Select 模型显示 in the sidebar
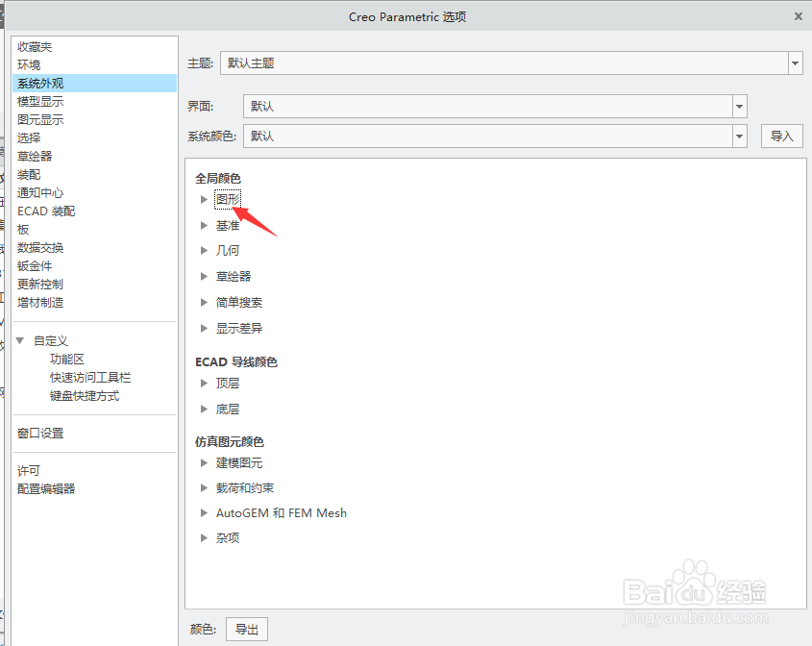 (x=40, y=102)
